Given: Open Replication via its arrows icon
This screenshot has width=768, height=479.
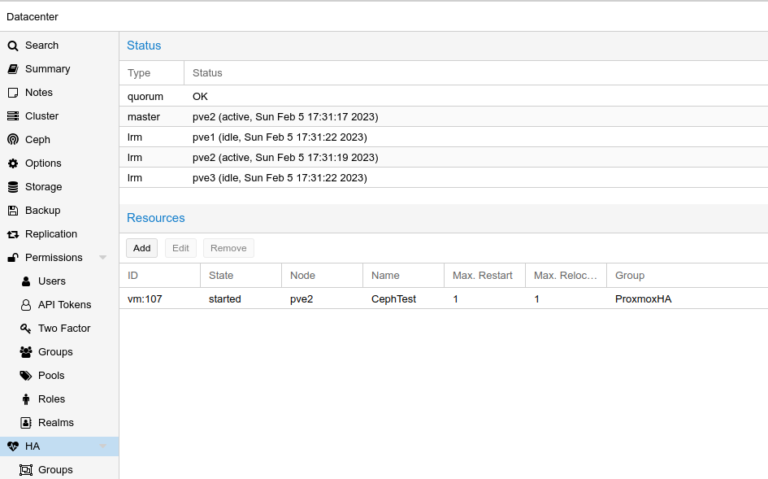Looking at the screenshot, I should [13, 234].
